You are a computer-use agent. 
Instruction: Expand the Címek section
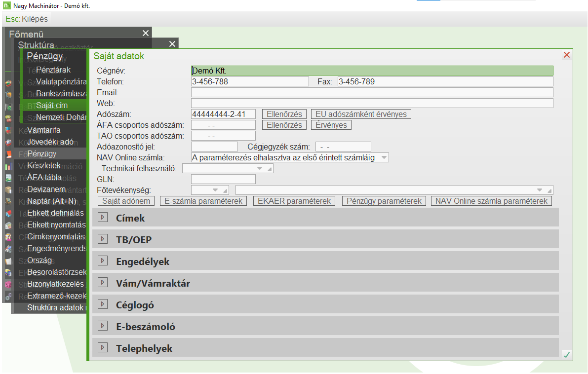[102, 218]
